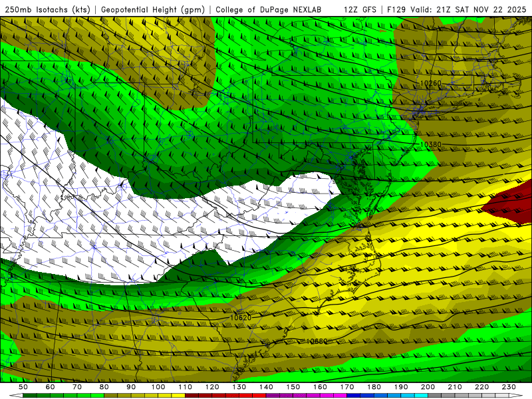This screenshot has height=399, width=532.
Task: Click the 'F129 Valid: 21Z SAT NOV 22 2025' text
Action: [456, 9]
